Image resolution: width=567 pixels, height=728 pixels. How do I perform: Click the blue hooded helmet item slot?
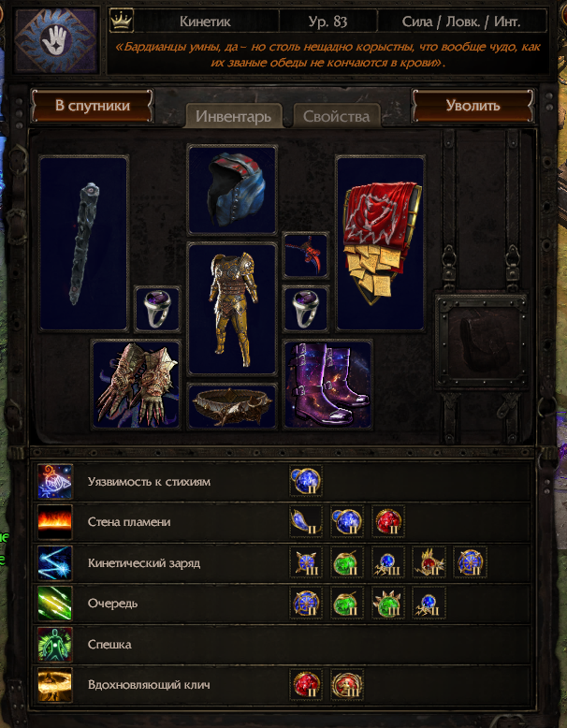pyautogui.click(x=232, y=190)
